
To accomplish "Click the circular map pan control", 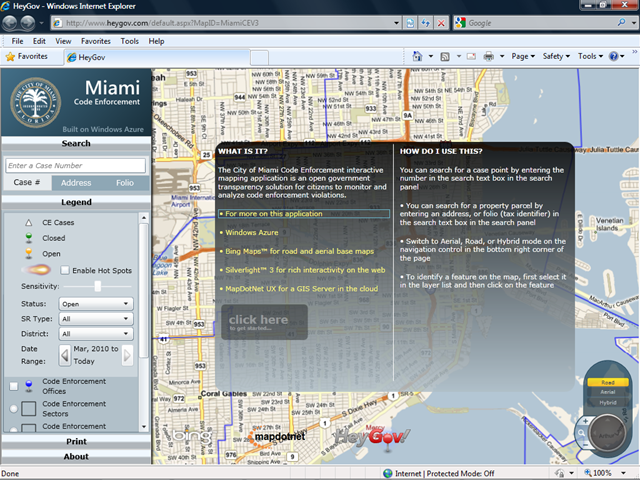I will 607,435.
